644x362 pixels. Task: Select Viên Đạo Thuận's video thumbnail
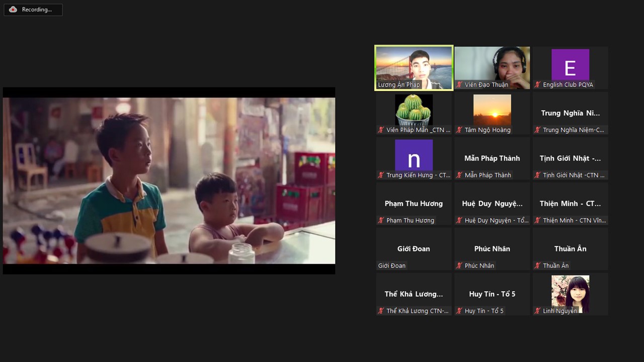point(492,68)
